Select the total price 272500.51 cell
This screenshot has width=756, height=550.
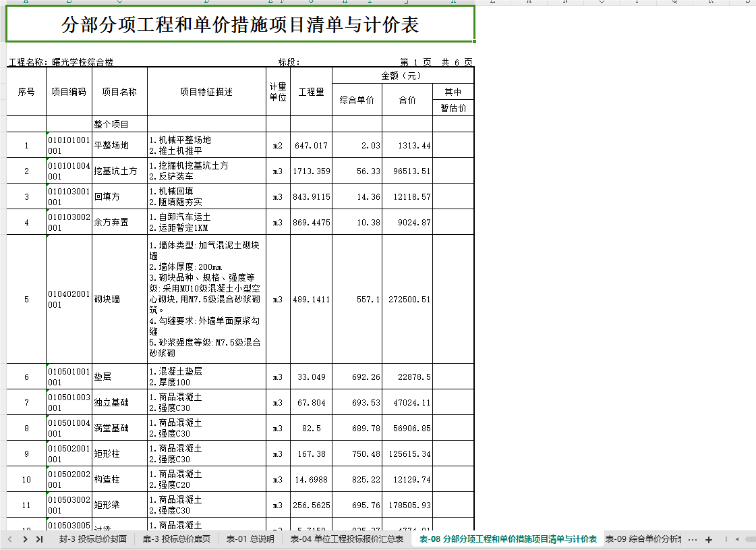[407, 299]
